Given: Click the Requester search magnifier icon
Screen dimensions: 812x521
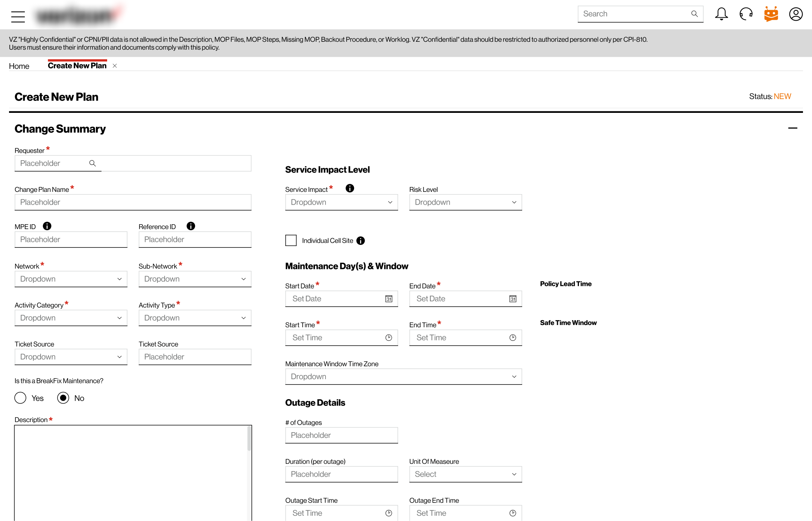Looking at the screenshot, I should (92, 163).
